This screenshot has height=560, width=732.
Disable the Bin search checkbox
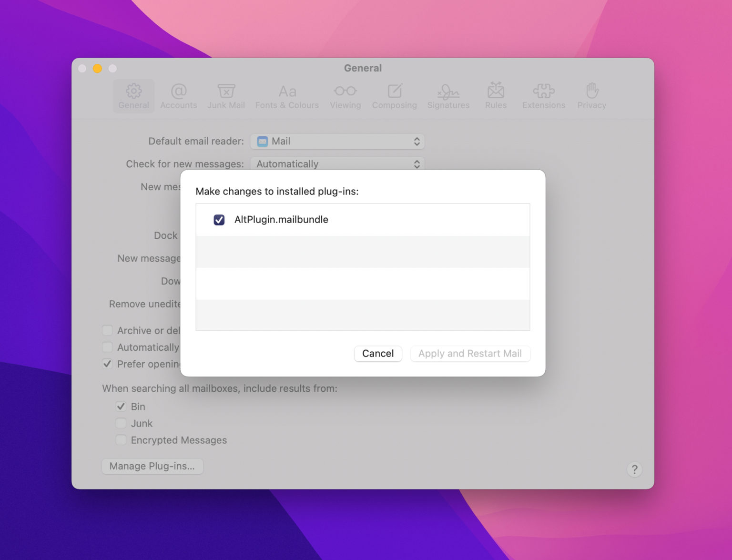121,406
